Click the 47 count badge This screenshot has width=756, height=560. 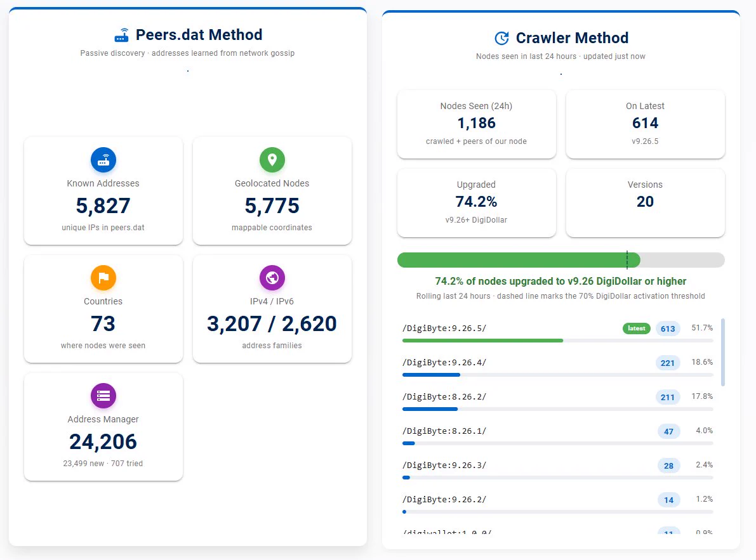(x=669, y=431)
